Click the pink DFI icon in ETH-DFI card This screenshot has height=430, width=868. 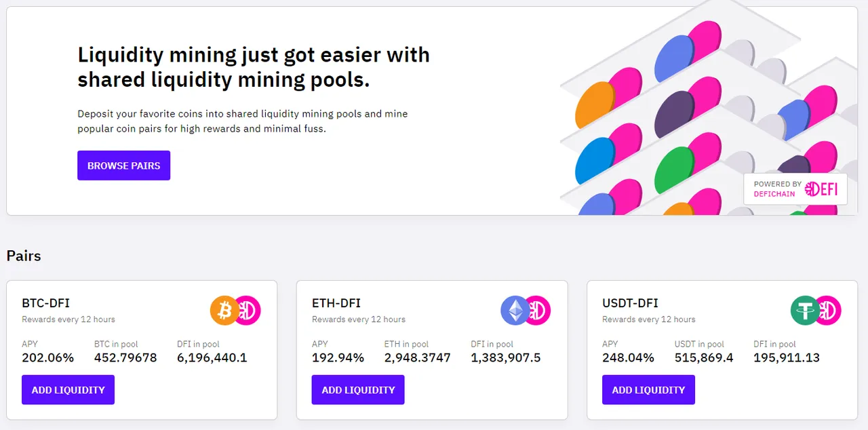[x=537, y=311]
